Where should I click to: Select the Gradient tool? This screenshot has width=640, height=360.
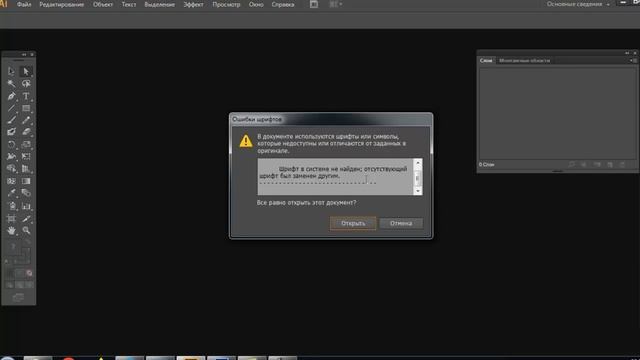coord(26,181)
